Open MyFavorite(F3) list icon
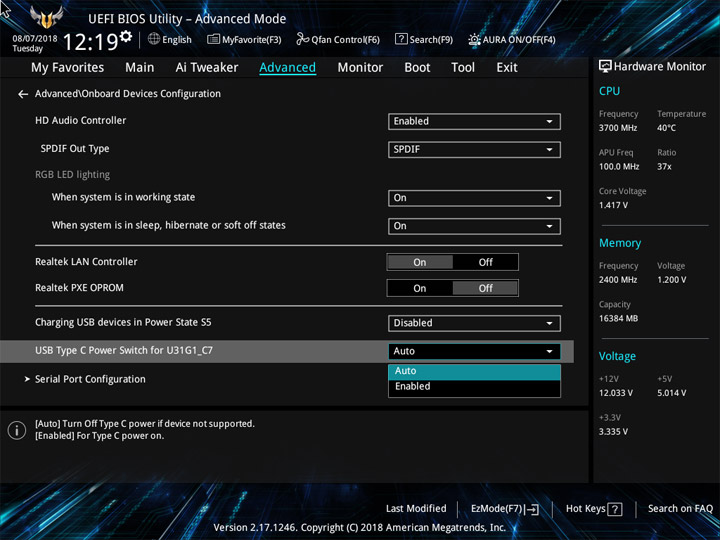This screenshot has height=540, width=720. [x=213, y=39]
